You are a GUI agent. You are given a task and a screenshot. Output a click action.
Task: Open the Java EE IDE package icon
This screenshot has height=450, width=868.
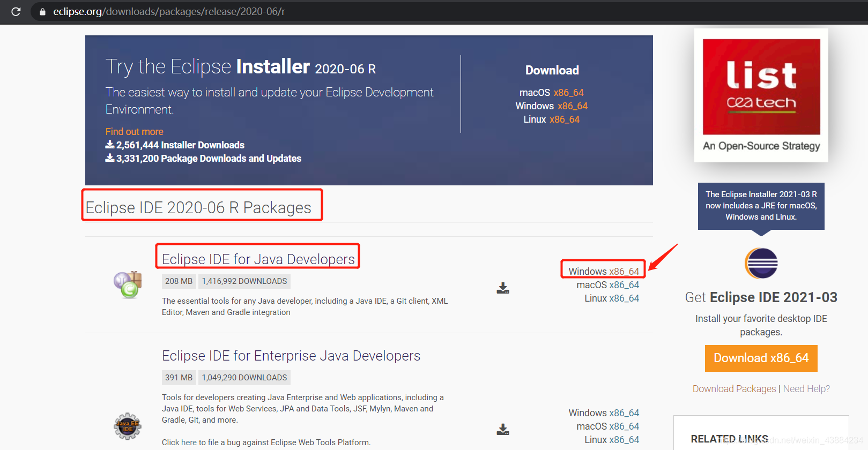[128, 426]
